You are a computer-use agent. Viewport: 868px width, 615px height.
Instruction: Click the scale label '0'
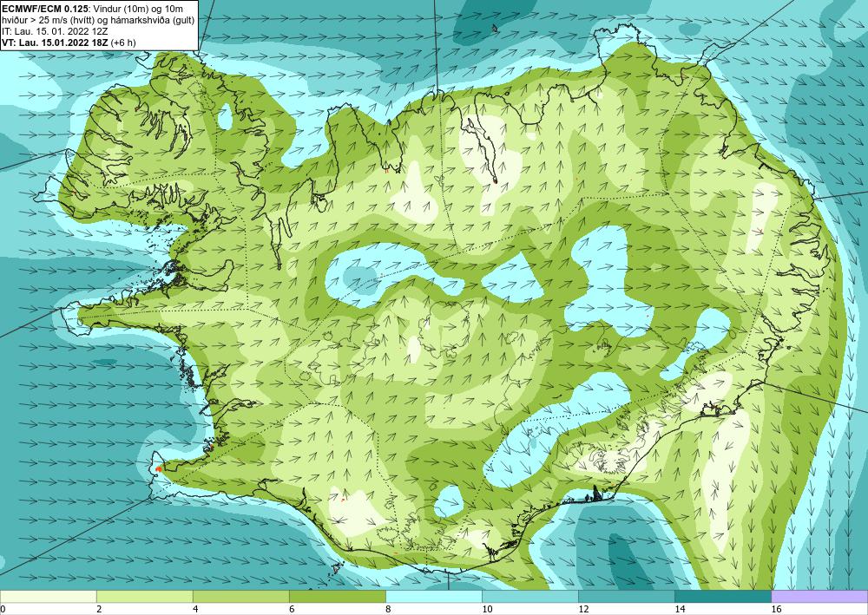(x=3, y=609)
